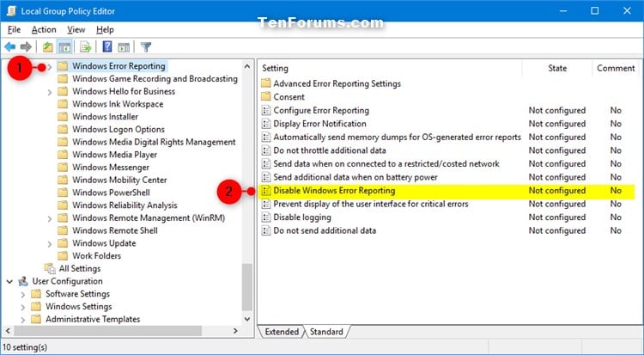
Task: Toggle the Show/Hide Console Tree toolbar icon
Action: 65,47
